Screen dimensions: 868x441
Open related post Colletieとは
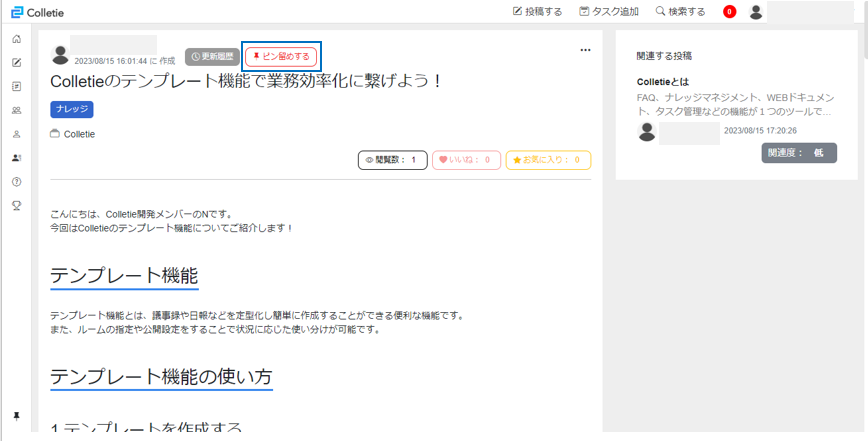[663, 82]
